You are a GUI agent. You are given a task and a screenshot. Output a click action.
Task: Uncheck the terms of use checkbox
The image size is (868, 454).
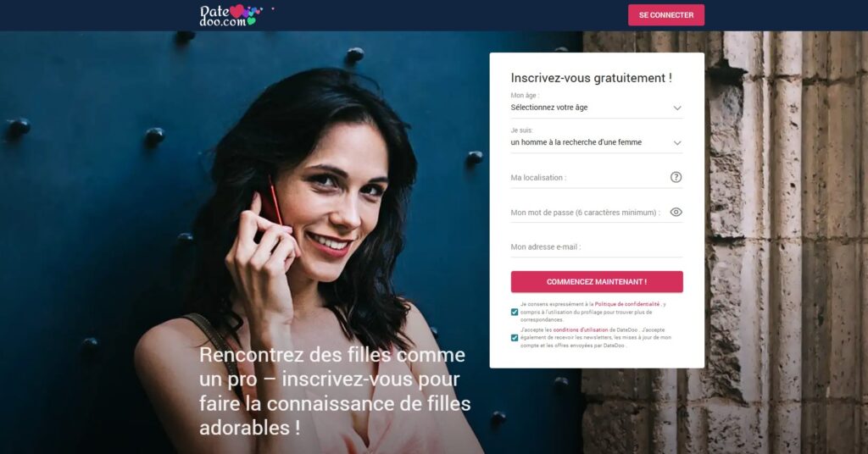point(515,338)
